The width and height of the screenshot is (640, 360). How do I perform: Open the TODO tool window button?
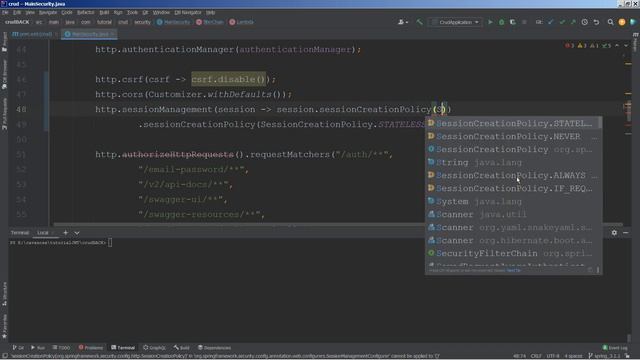61,348
